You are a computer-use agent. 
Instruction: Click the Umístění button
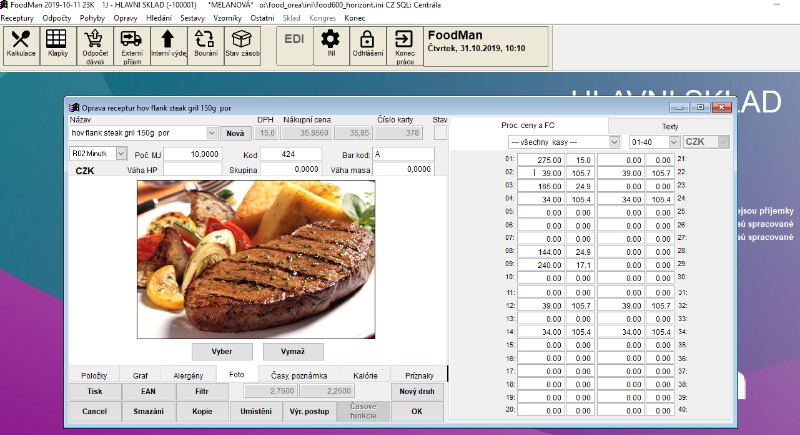click(256, 411)
